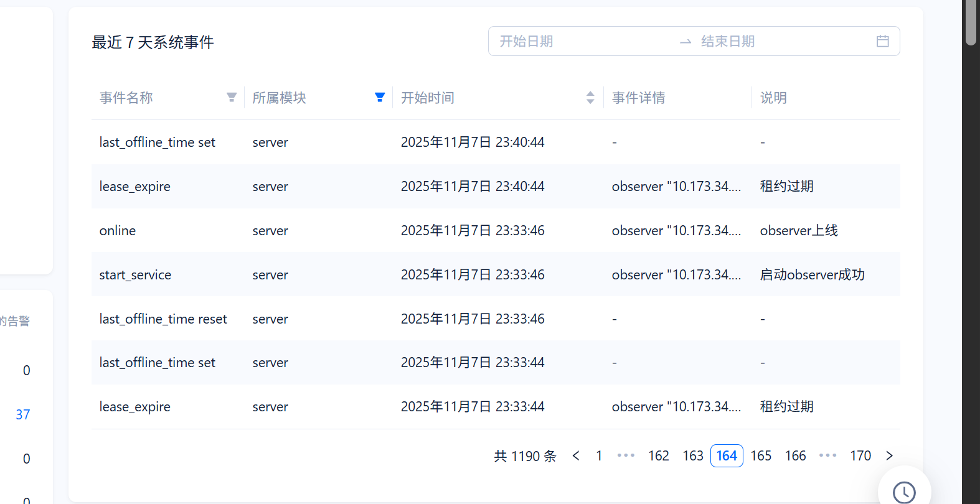Click the filter icon in 事件名称 column
The image size is (980, 504).
pyautogui.click(x=232, y=98)
